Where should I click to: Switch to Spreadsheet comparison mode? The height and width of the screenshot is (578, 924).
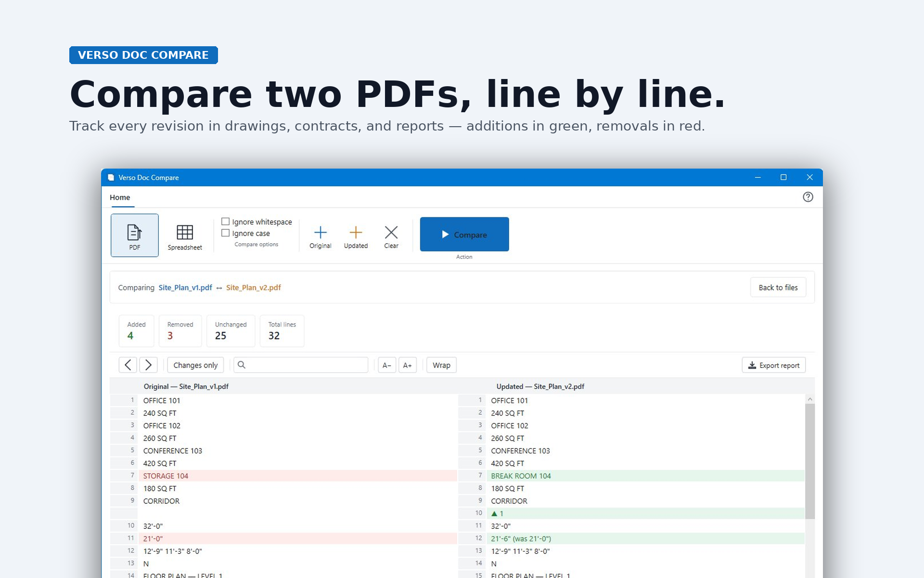pos(185,237)
